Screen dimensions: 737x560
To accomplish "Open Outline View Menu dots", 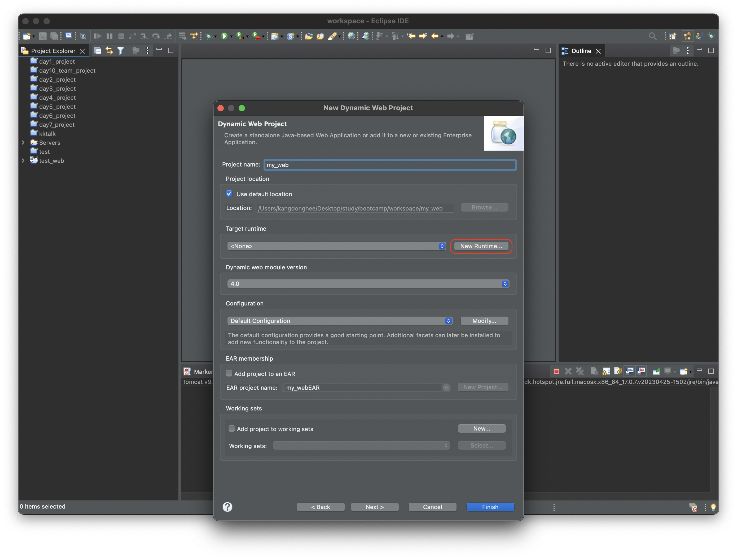I will (688, 51).
